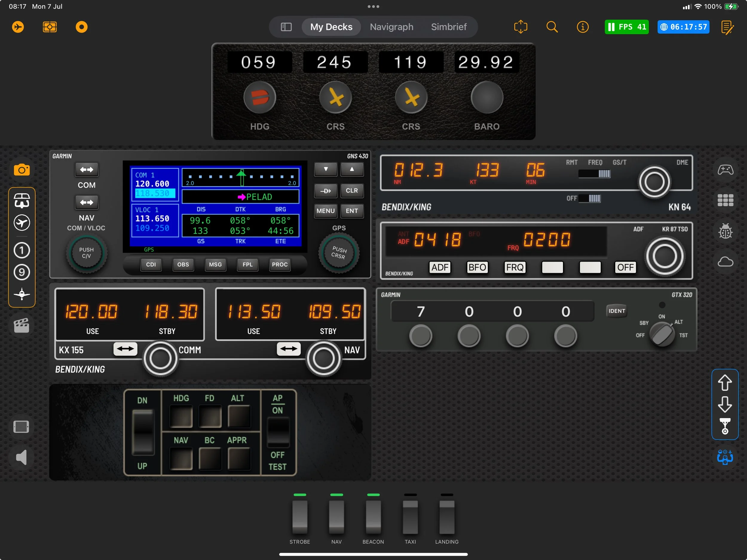747x560 pixels.
Task: Open the cloud weather icon
Action: click(725, 262)
